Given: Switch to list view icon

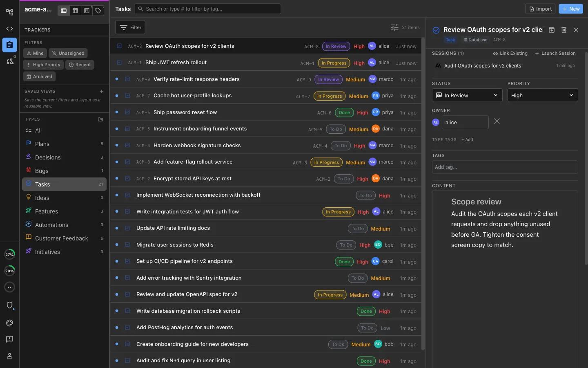Looking at the screenshot, I should [64, 11].
